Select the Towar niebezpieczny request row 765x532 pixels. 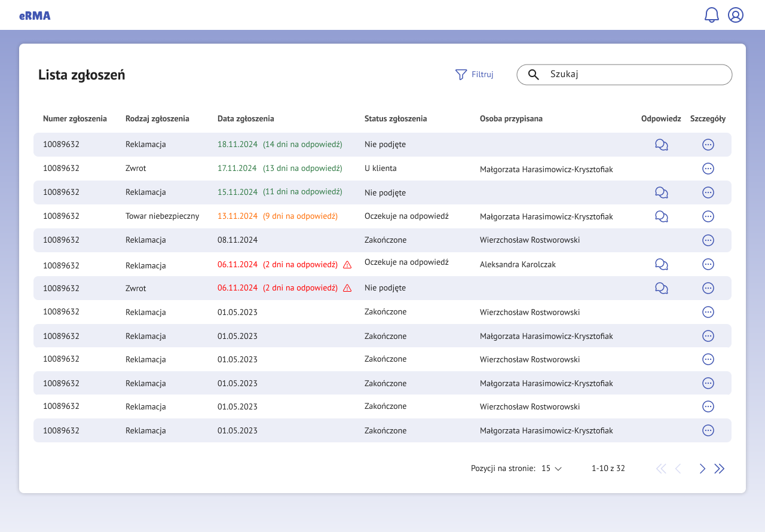pyautogui.click(x=162, y=216)
